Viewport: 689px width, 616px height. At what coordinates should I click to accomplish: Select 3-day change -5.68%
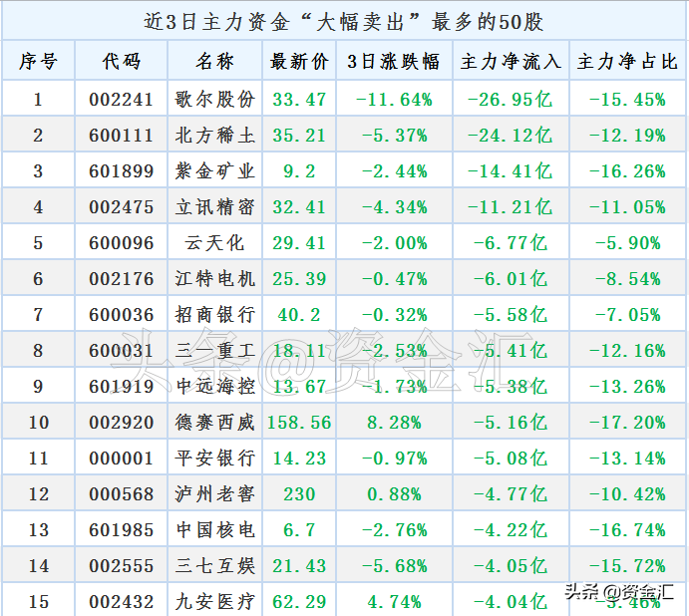click(394, 566)
